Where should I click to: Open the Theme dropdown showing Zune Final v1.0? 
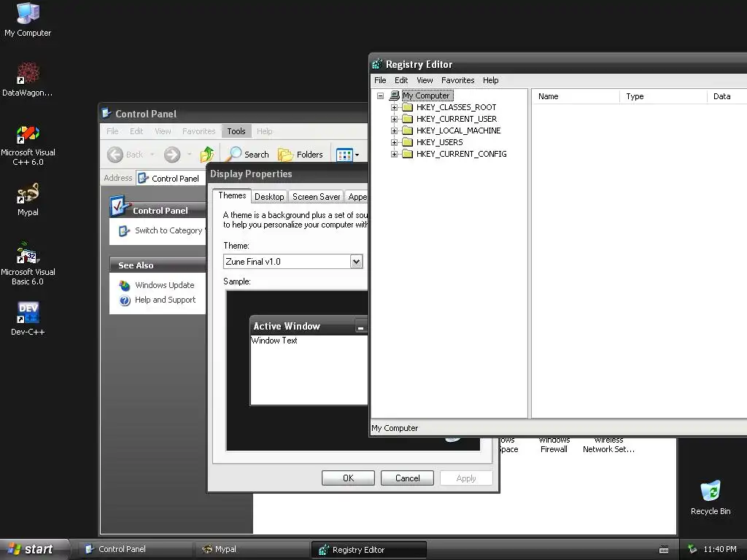(x=356, y=262)
